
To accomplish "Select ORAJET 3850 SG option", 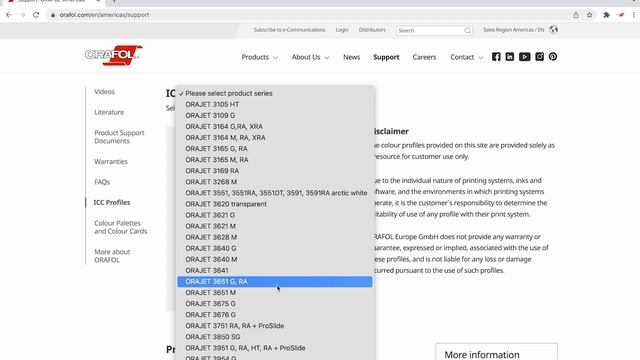I will pos(275,337).
